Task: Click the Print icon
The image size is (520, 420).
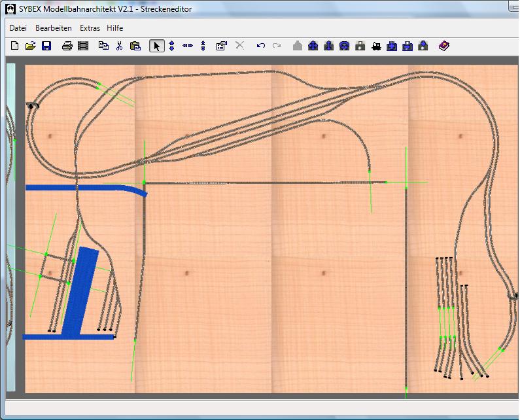Action: click(x=67, y=46)
